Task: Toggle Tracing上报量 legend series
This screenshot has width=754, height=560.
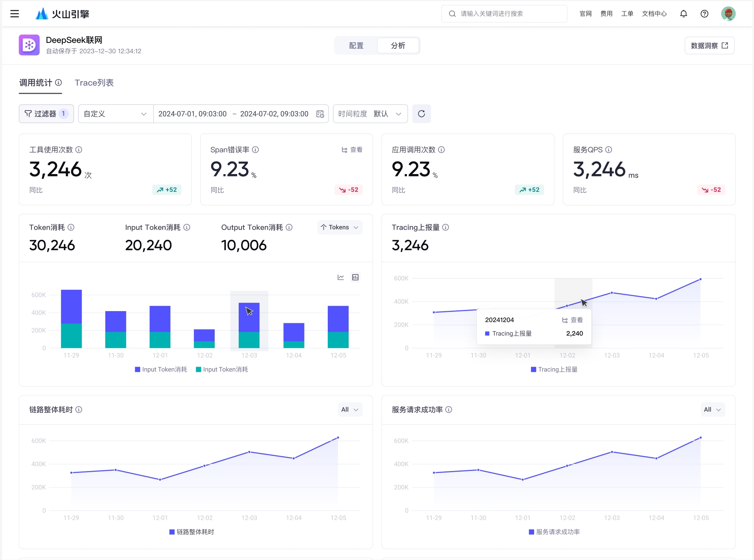Action: point(554,369)
